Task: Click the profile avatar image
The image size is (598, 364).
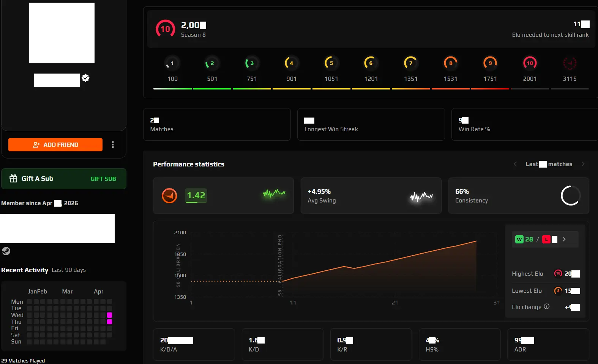Action: 62,33
